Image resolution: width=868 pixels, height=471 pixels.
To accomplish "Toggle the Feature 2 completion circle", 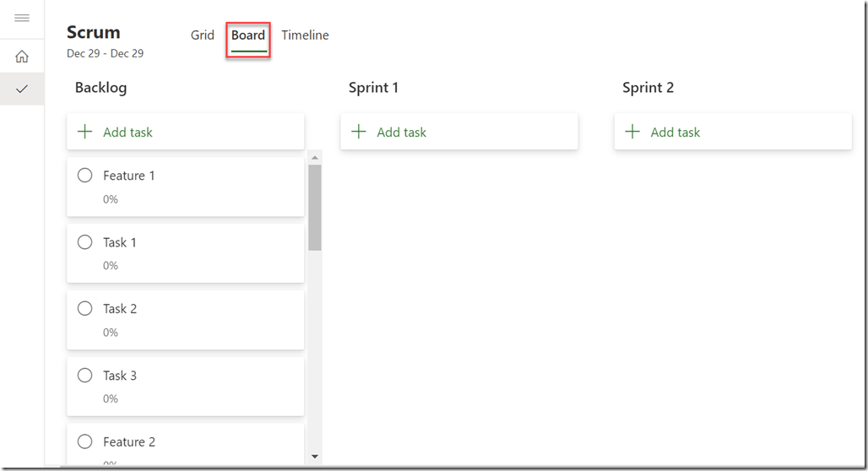I will tap(84, 441).
